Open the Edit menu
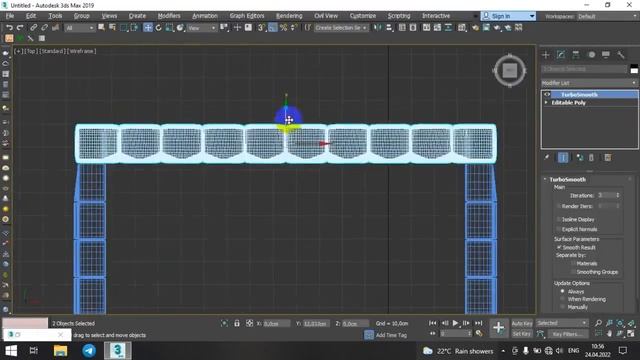The image size is (640, 360). point(31,16)
